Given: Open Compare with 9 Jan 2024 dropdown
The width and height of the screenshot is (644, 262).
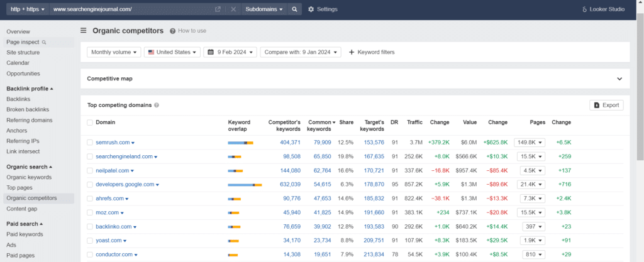Looking at the screenshot, I should [301, 52].
